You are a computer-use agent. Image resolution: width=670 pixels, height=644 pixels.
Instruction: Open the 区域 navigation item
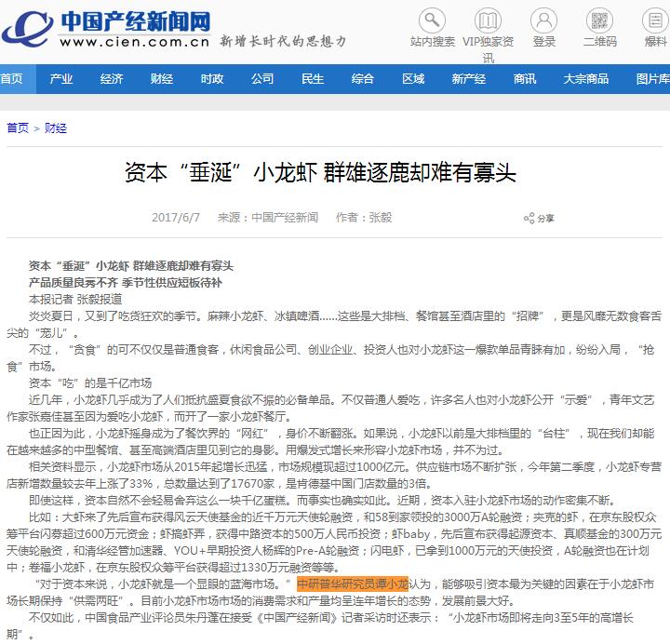click(413, 78)
